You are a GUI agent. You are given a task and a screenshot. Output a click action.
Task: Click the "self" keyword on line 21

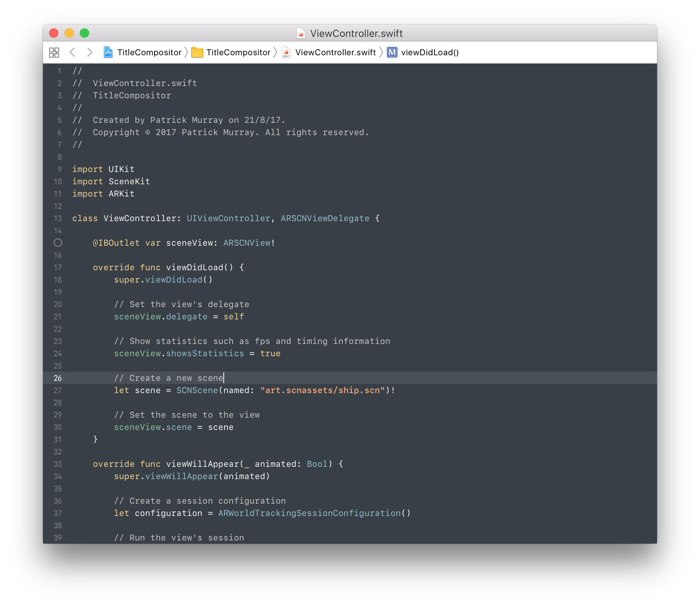pyautogui.click(x=234, y=317)
